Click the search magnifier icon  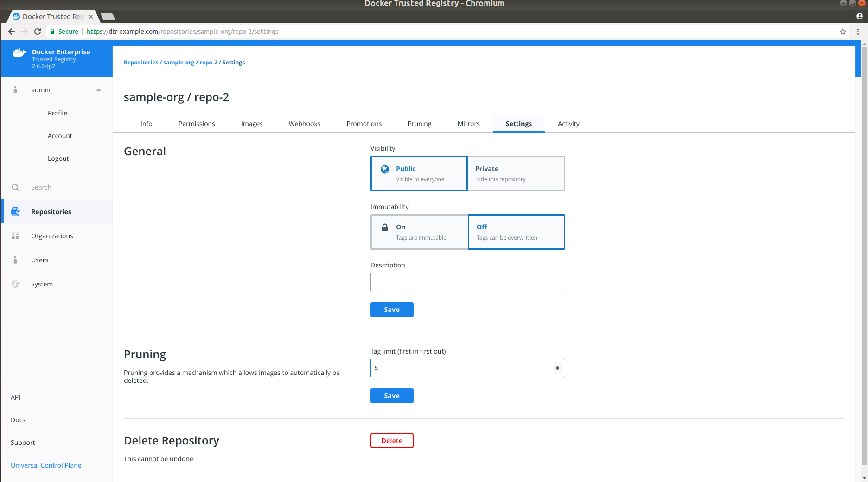point(15,187)
